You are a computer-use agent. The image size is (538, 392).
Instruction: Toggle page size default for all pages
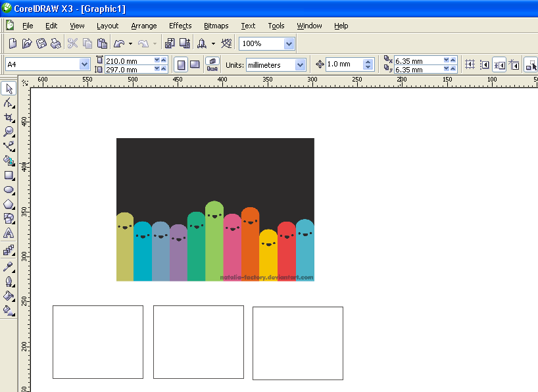[212, 61]
